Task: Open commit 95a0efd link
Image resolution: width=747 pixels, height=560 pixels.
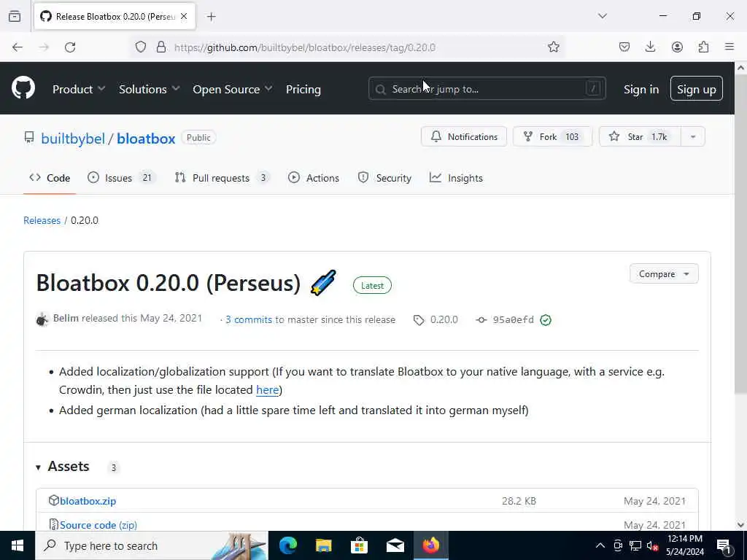Action: pos(513,319)
